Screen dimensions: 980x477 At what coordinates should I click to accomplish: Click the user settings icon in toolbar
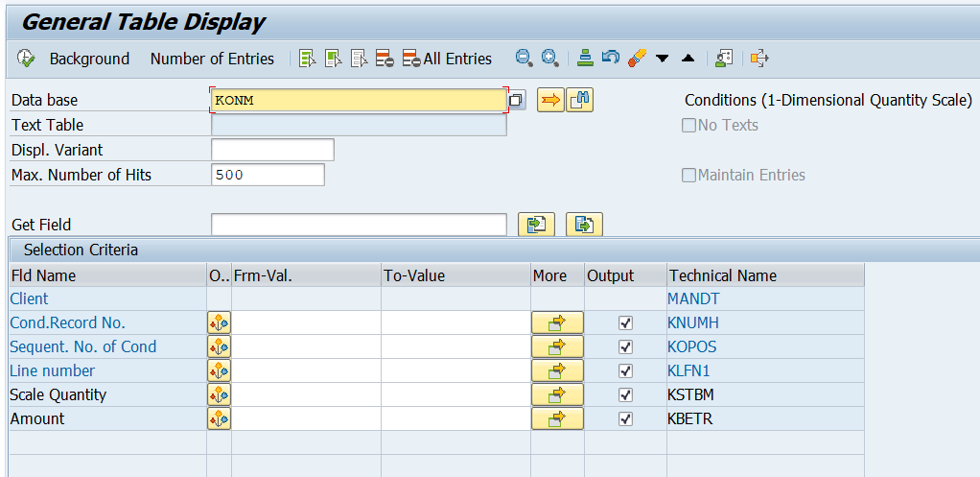(724, 59)
